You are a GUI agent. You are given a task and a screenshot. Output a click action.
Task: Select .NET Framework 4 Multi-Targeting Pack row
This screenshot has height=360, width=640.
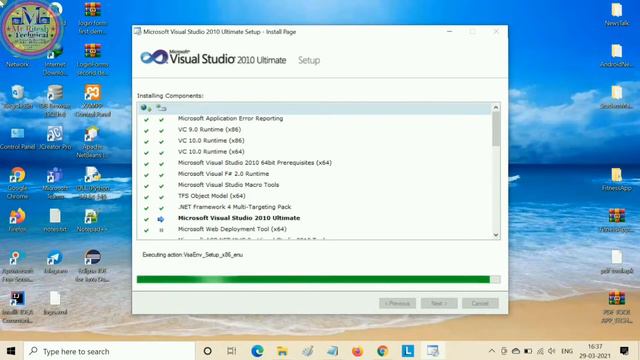pyautogui.click(x=314, y=207)
